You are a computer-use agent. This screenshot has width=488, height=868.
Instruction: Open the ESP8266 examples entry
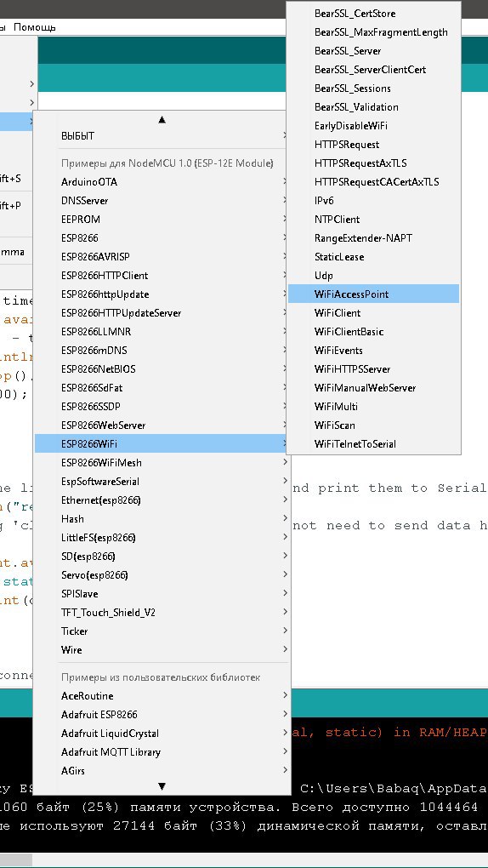162,238
